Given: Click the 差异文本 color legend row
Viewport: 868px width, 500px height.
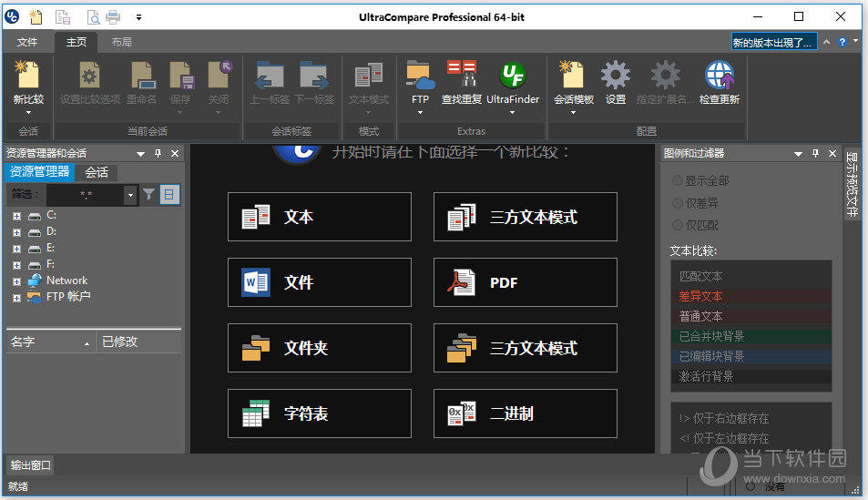Looking at the screenshot, I should [x=751, y=296].
